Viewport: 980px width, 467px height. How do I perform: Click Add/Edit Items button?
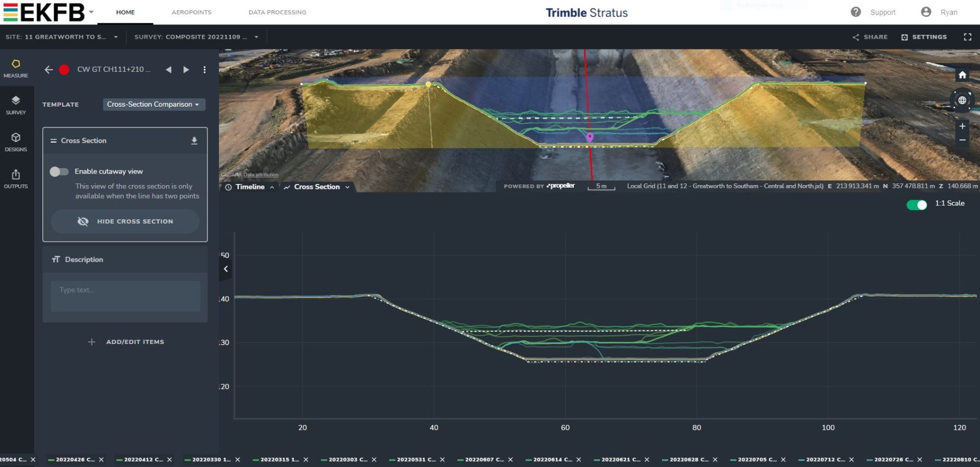click(x=126, y=342)
